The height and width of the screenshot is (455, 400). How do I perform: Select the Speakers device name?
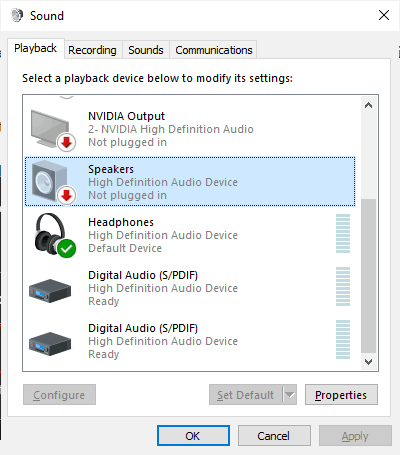click(111, 169)
